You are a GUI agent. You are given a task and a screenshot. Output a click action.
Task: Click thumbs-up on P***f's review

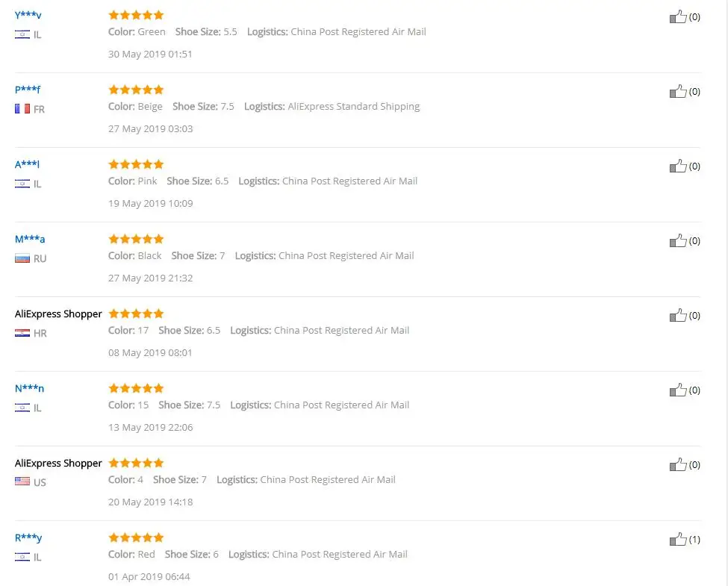[678, 92]
